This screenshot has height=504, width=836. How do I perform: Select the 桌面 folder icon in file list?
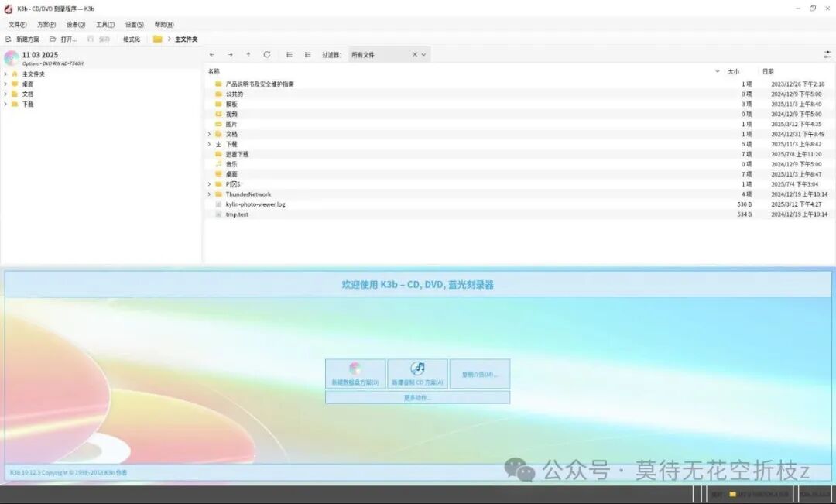click(218, 174)
